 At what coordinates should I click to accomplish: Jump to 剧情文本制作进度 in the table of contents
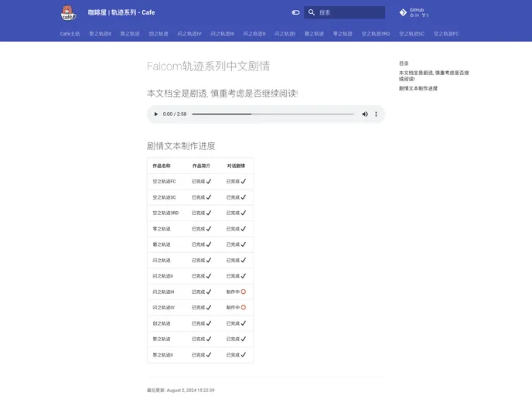[418, 88]
